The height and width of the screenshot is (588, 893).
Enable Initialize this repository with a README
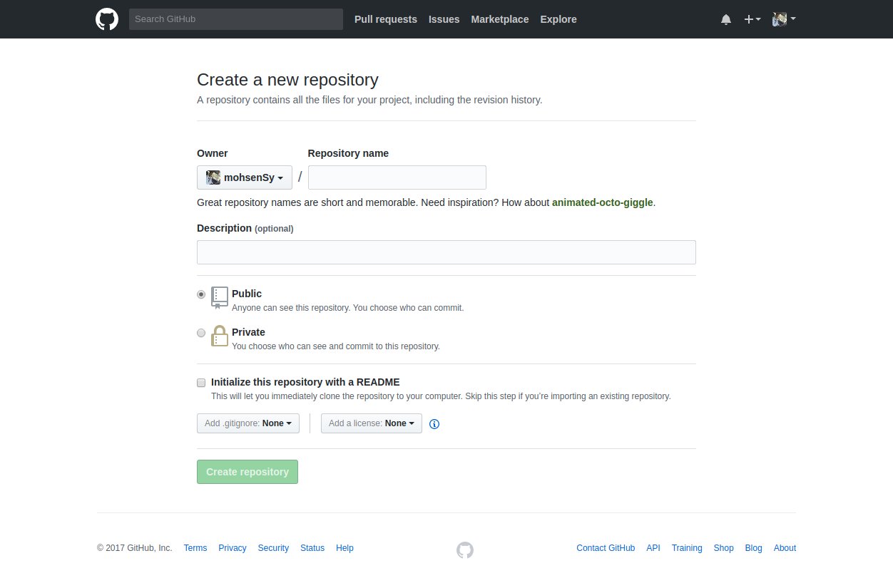click(x=201, y=382)
